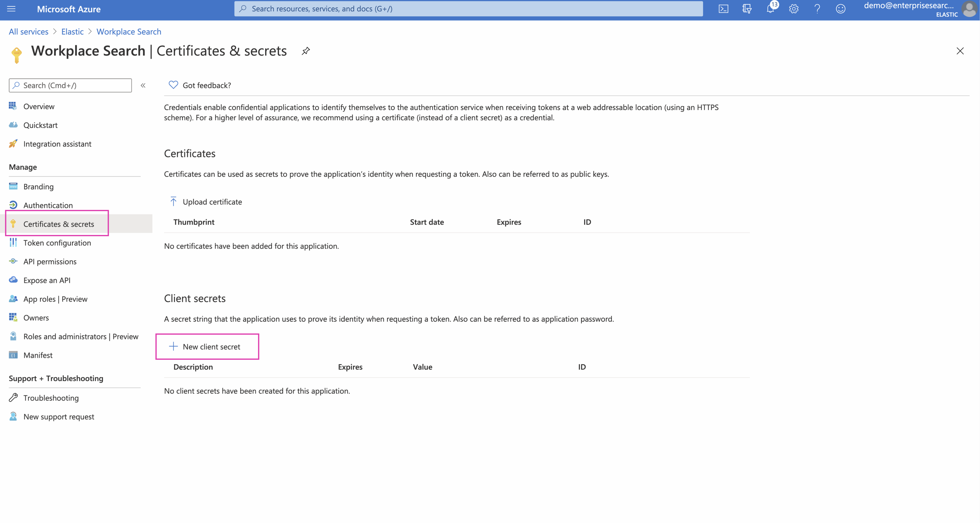Open the portal settings gear icon

pos(794,9)
